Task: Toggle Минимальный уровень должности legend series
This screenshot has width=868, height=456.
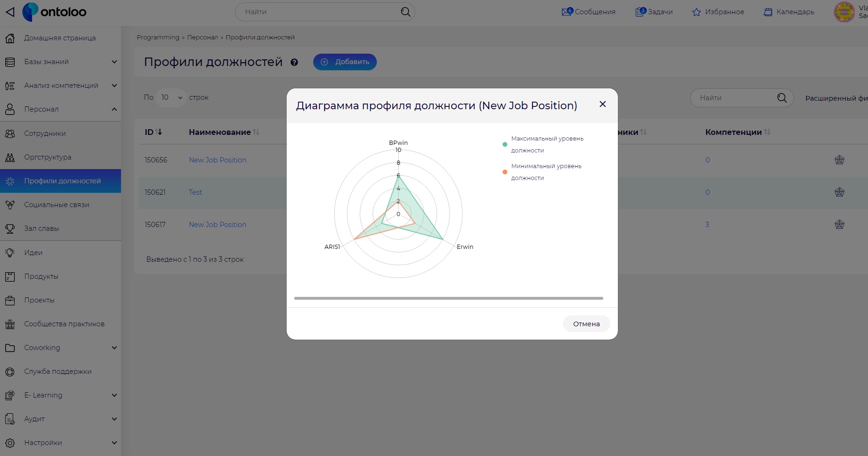Action: (542, 172)
